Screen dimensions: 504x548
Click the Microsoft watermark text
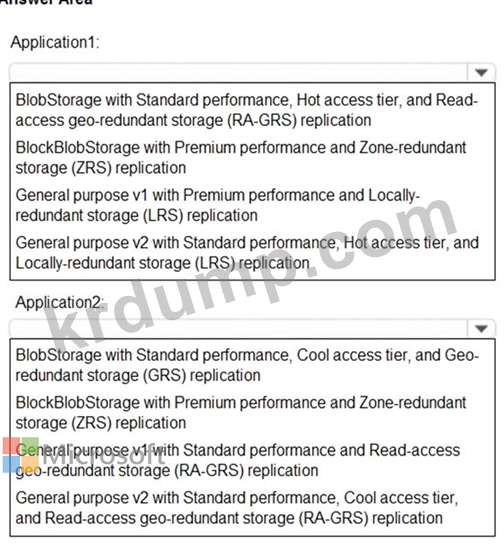(x=103, y=455)
